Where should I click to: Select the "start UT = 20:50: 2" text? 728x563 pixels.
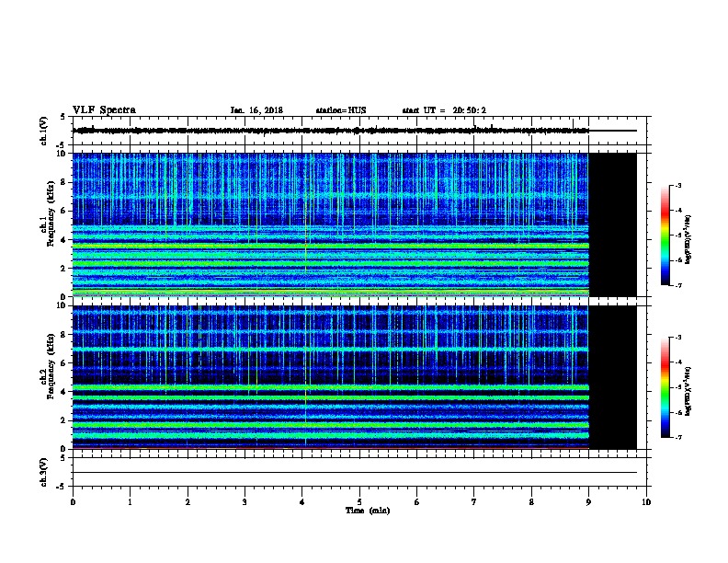coord(444,110)
